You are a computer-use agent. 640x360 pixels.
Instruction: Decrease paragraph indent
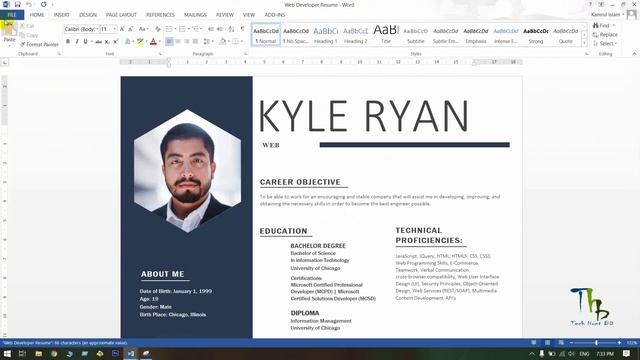tap(211, 29)
